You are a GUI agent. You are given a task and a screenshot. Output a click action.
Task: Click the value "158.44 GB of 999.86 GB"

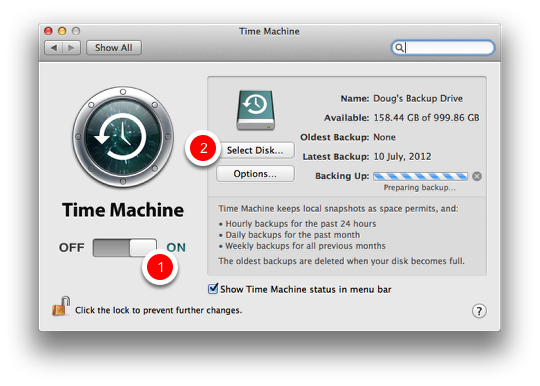pyautogui.click(x=426, y=118)
